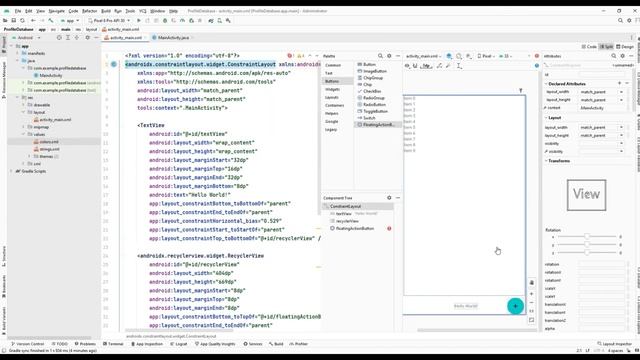
Task: Click the Infer Constraints wand icon
Action: click(x=449, y=66)
